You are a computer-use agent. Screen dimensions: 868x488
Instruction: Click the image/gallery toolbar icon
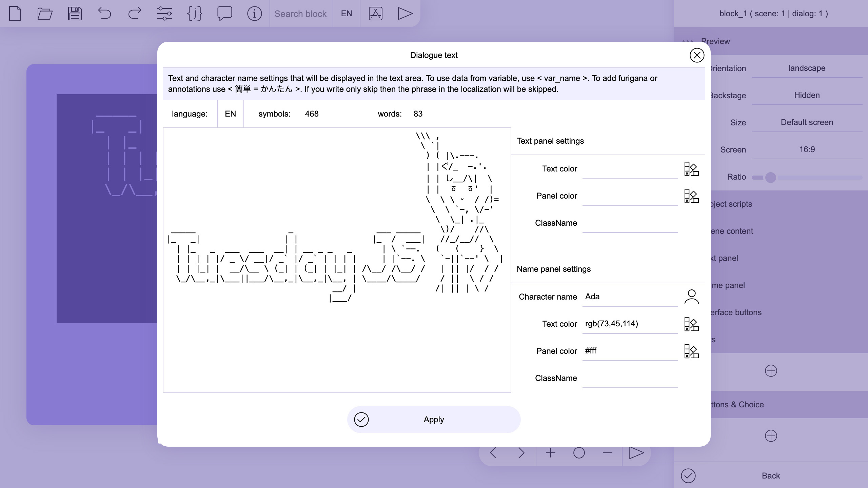click(x=376, y=13)
